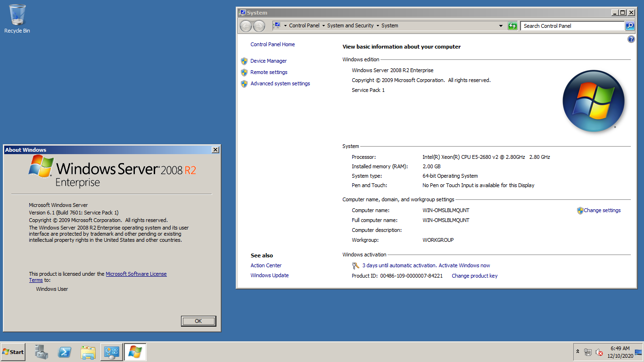Click the Start button

point(13,352)
